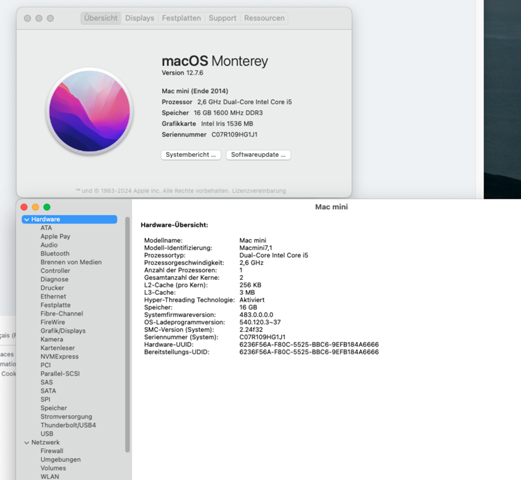The width and height of the screenshot is (521, 480).
Task: Click the macOS Monterey logo image
Action: [x=90, y=111]
